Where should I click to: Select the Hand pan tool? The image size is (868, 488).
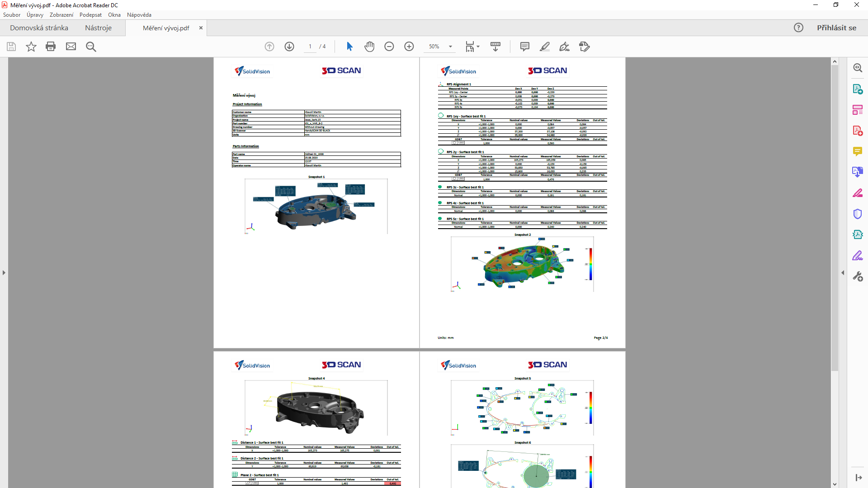click(369, 47)
